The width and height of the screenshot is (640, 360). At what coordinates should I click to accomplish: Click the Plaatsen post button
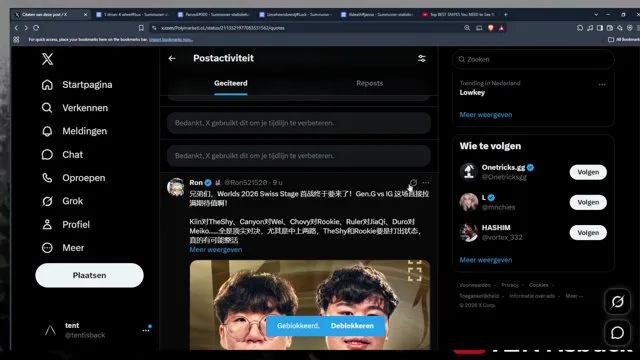click(x=89, y=275)
